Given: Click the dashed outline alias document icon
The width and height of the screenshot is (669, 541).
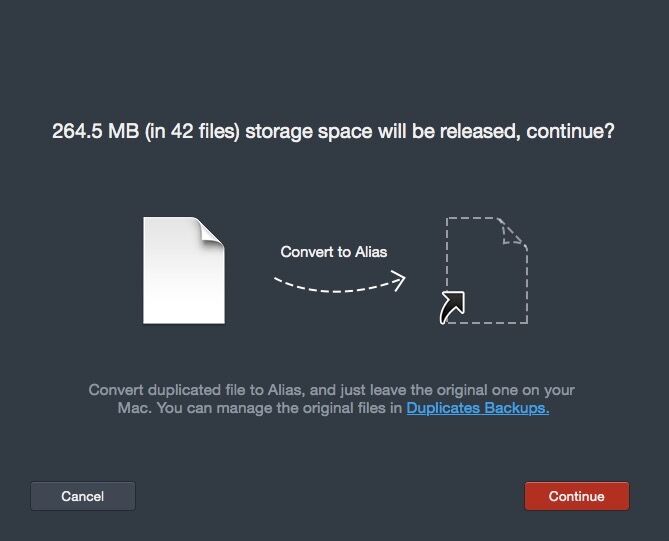Looking at the screenshot, I should (486, 270).
